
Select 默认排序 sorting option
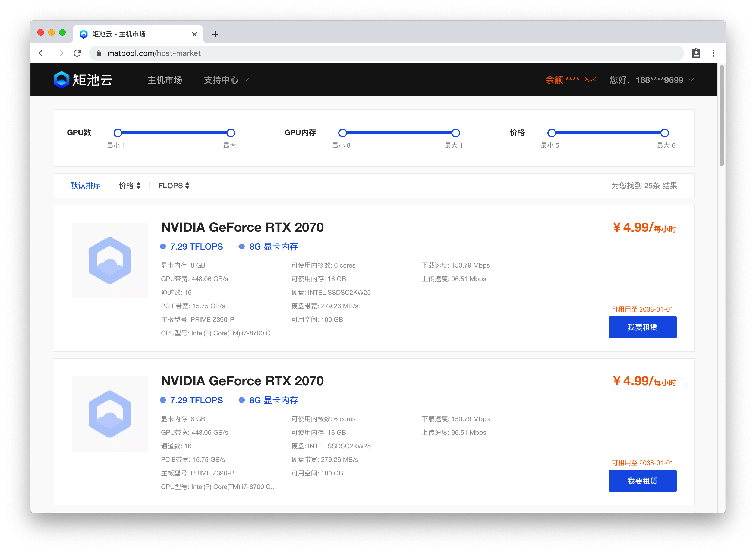(x=86, y=186)
